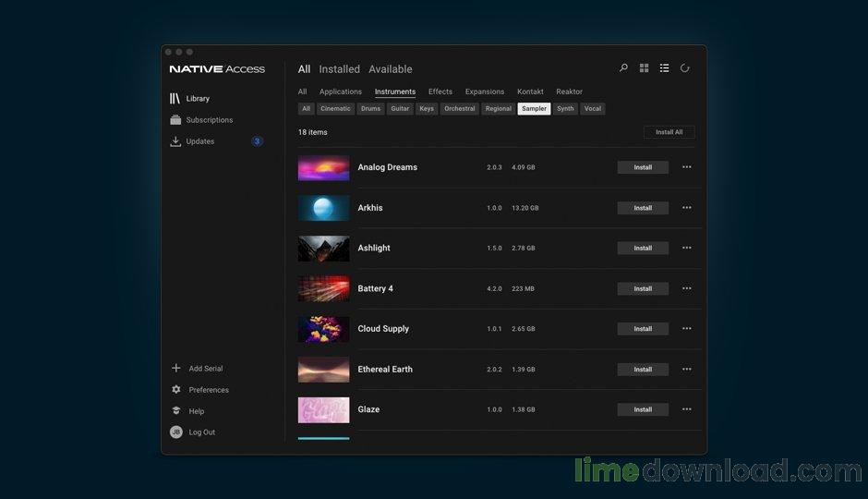Click the Glaze thumbnail
The height and width of the screenshot is (499, 868).
click(324, 410)
